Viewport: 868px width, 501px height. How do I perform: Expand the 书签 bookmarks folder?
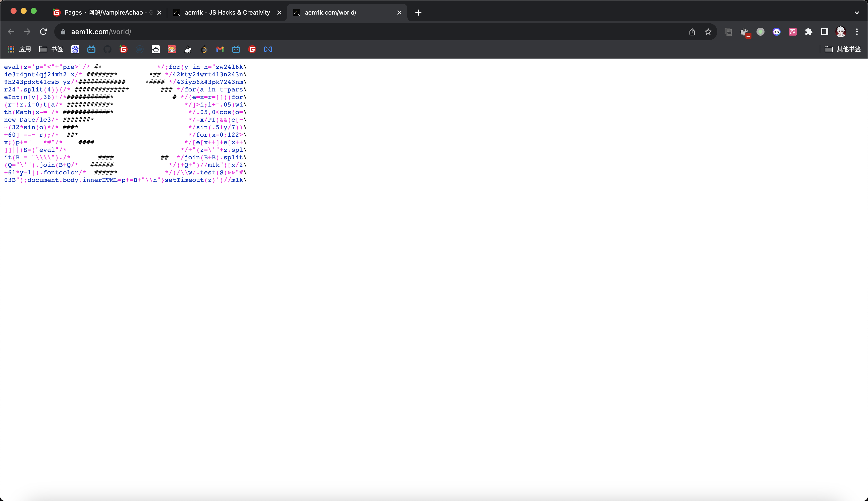pos(51,49)
